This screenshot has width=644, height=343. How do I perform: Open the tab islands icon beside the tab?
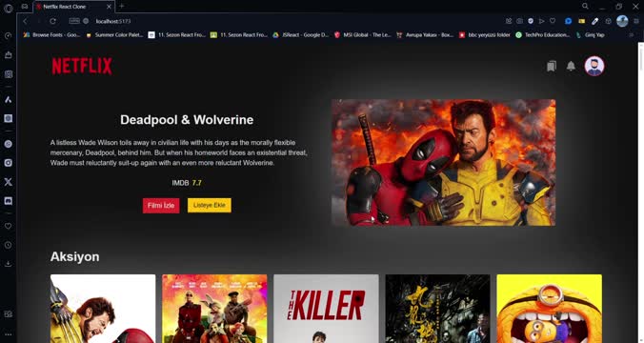(x=25, y=7)
